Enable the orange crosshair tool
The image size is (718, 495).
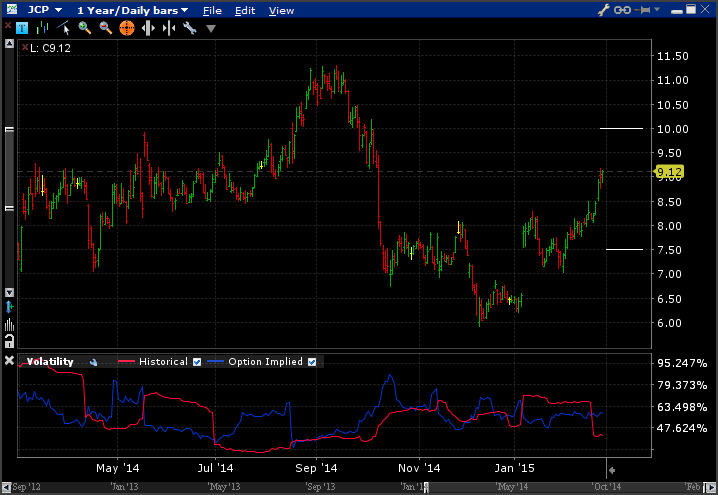point(127,28)
